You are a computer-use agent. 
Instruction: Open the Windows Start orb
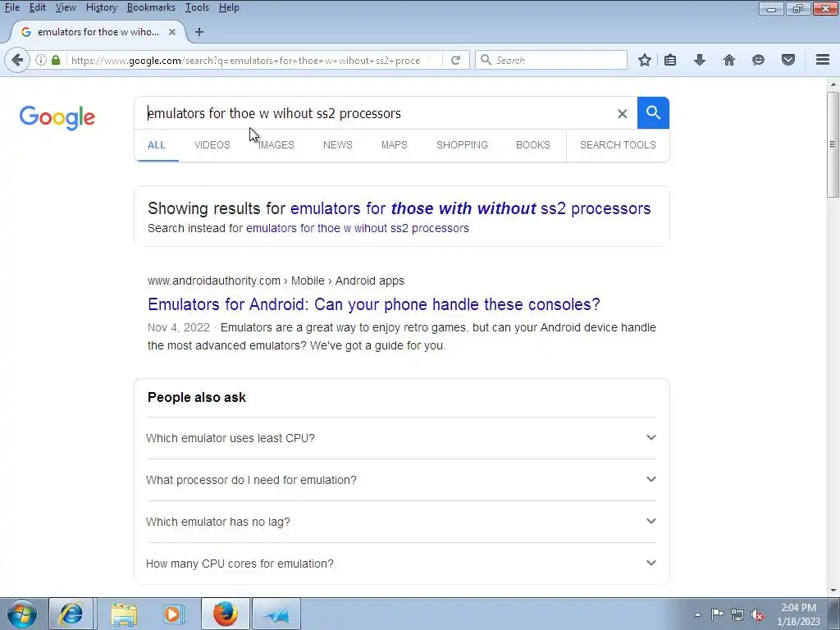click(22, 614)
